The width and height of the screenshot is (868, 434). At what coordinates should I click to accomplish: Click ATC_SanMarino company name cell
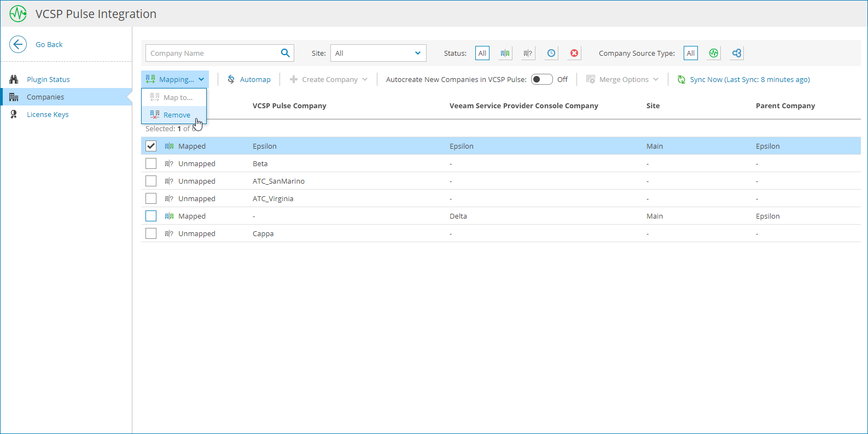tap(278, 181)
